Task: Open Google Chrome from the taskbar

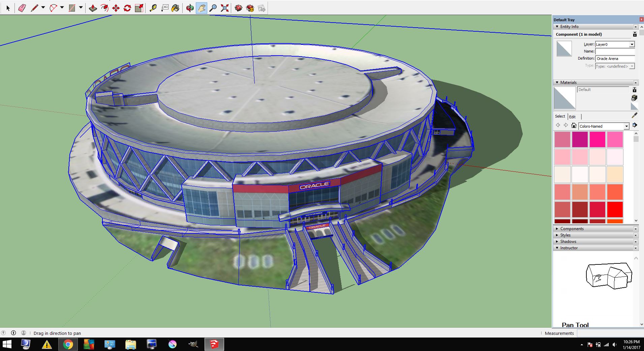Action: (68, 344)
